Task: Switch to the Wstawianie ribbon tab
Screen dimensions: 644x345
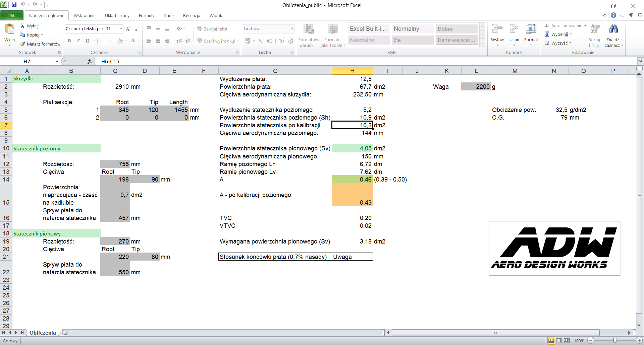Action: pyautogui.click(x=85, y=15)
